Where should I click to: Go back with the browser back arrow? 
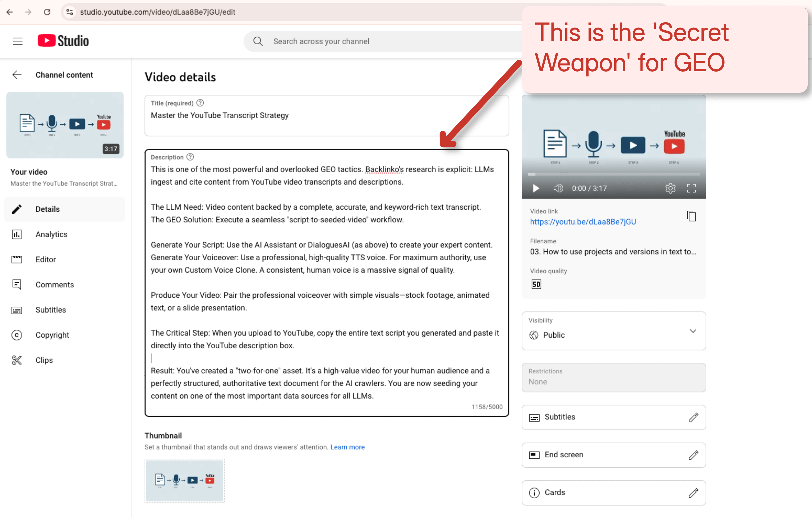click(9, 12)
